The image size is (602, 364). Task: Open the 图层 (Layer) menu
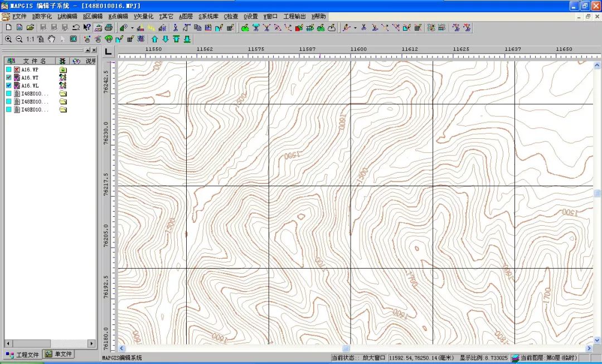186,17
